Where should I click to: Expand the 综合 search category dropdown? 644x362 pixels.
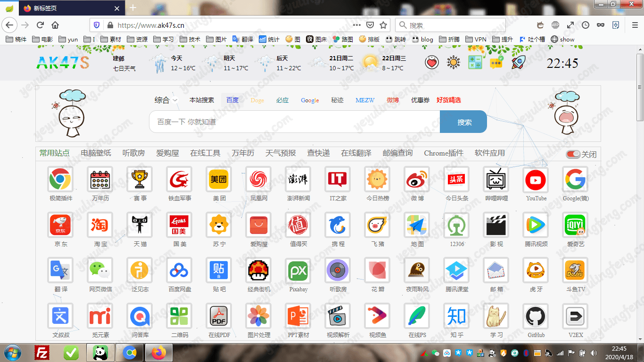point(166,100)
